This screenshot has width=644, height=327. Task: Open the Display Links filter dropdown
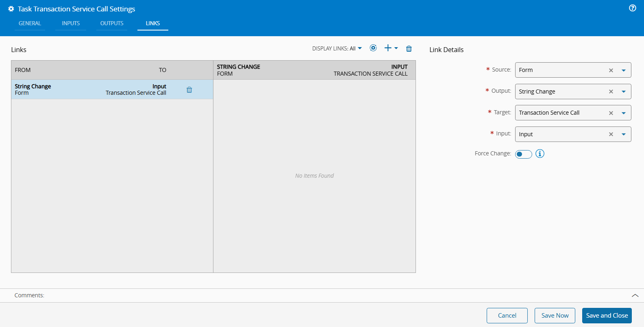[337, 48]
